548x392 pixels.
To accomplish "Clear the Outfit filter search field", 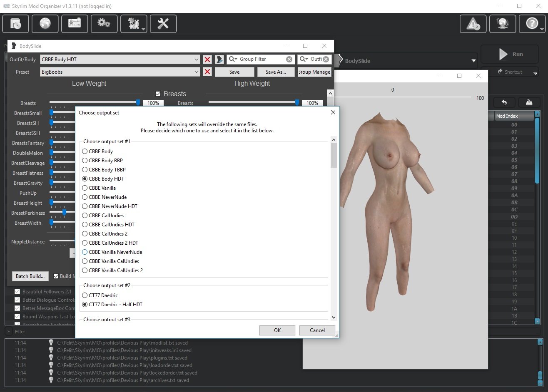I will point(326,60).
